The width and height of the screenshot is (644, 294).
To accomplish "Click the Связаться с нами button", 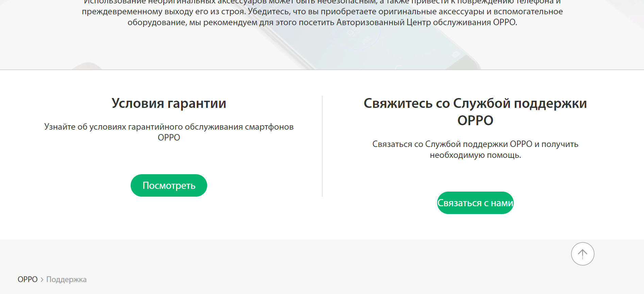I will [x=475, y=203].
